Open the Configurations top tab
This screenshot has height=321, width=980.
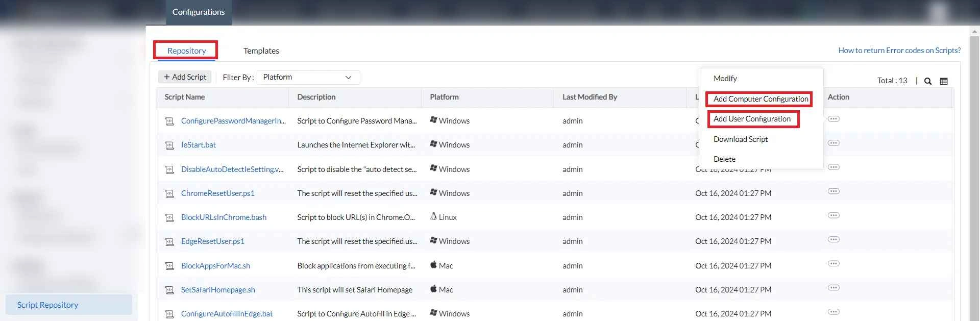point(199,12)
